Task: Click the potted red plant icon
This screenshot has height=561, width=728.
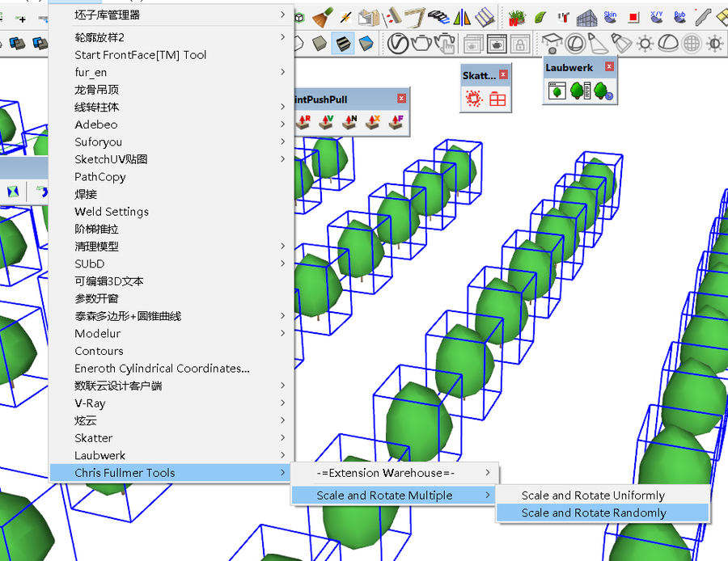Action: coord(516,18)
